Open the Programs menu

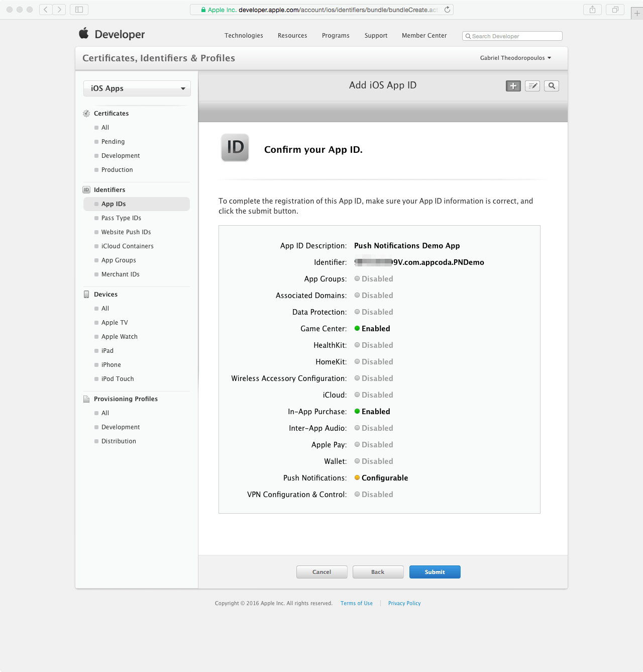[336, 36]
